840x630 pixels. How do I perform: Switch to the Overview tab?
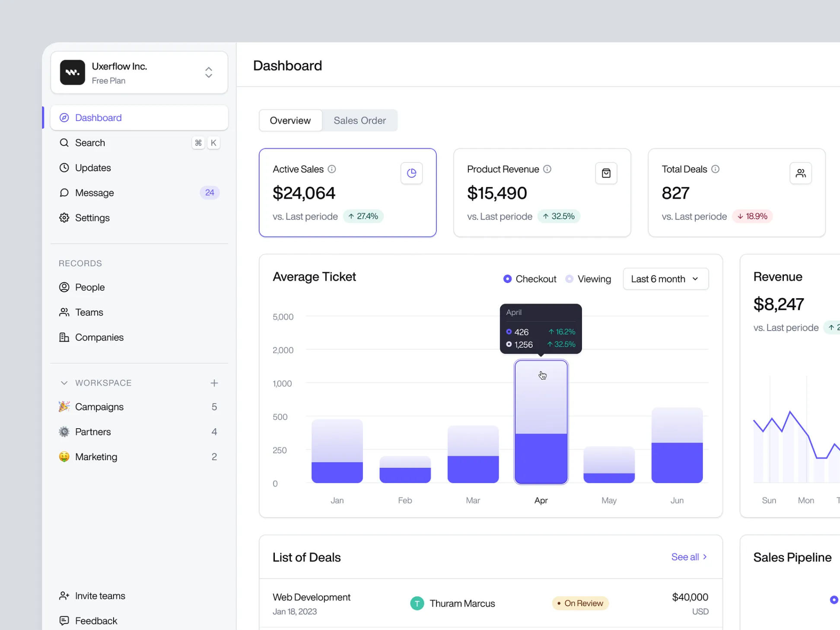(290, 120)
